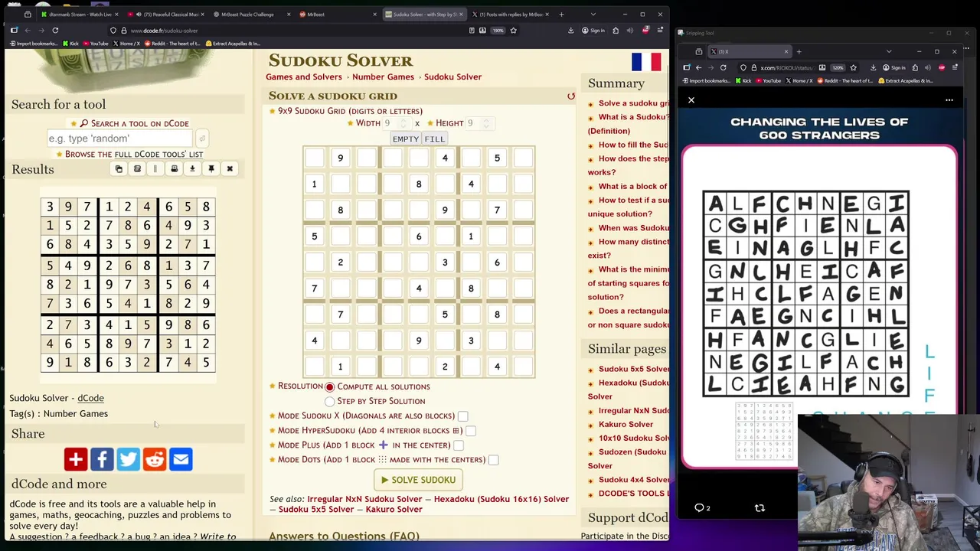Open Hexadoku (Sudoku 16x16) Solver link
This screenshot has width=980, height=551.
coord(501,499)
